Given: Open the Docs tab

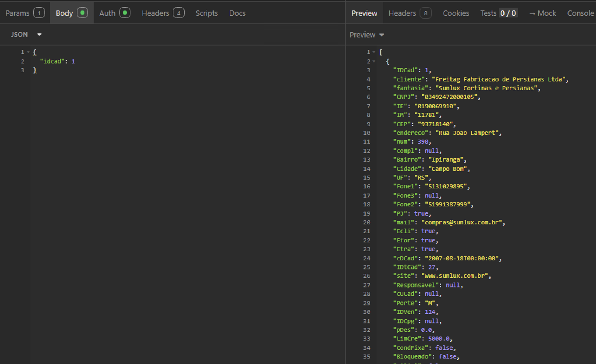Looking at the screenshot, I should (x=237, y=13).
